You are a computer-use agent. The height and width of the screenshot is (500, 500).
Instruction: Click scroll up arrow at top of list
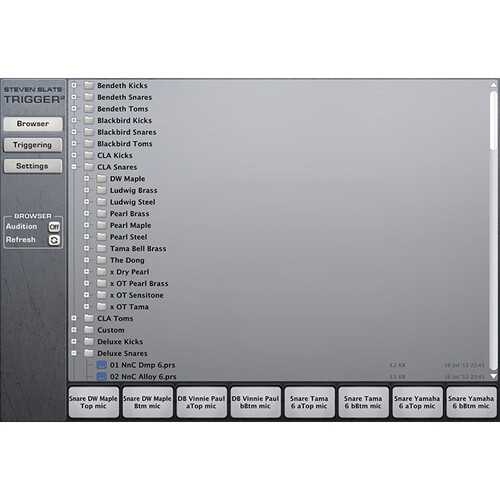tap(494, 85)
